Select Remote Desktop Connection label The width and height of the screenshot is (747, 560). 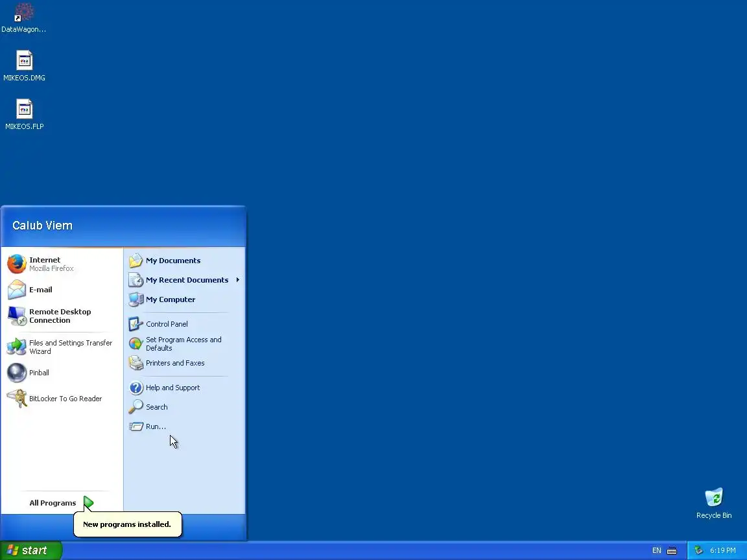pyautogui.click(x=60, y=316)
